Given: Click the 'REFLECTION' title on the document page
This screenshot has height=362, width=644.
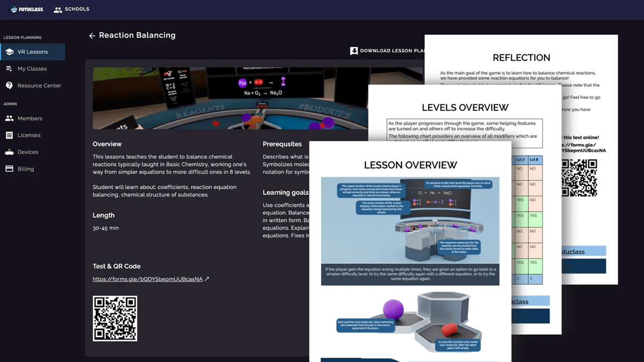Looking at the screenshot, I should [522, 57].
